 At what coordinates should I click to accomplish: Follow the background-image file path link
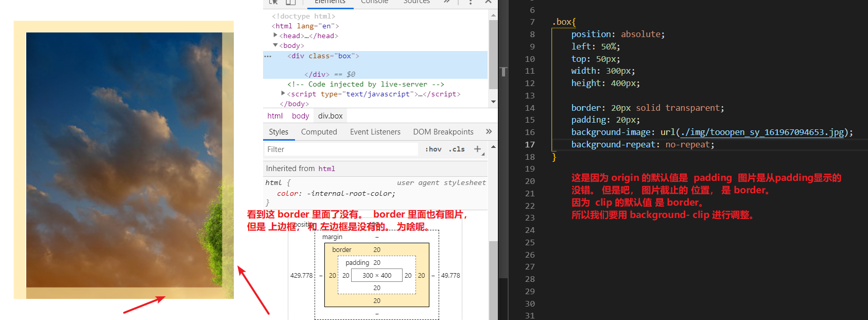tap(762, 132)
